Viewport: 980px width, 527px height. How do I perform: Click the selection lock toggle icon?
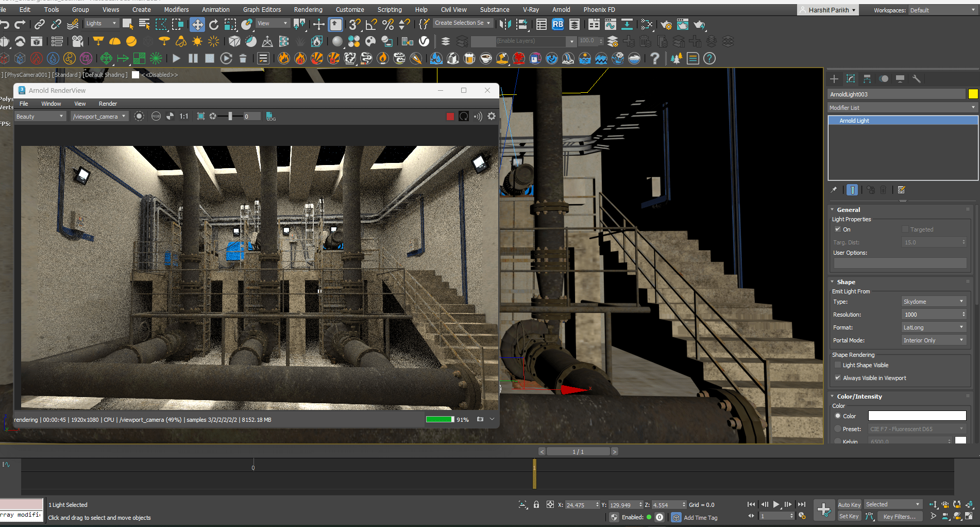point(536,505)
